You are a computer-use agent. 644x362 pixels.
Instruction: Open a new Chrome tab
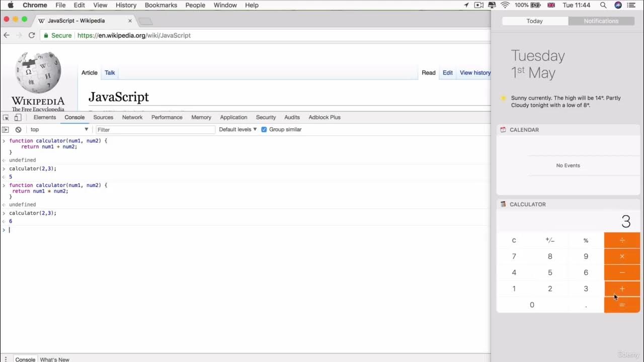pos(145,21)
